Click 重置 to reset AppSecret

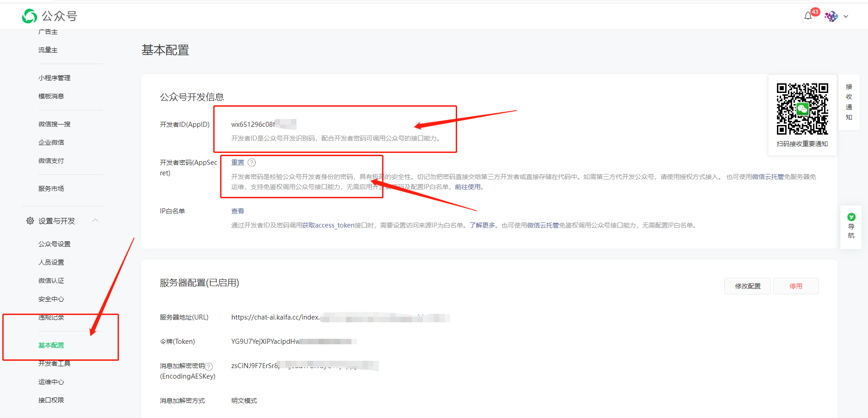pos(237,163)
